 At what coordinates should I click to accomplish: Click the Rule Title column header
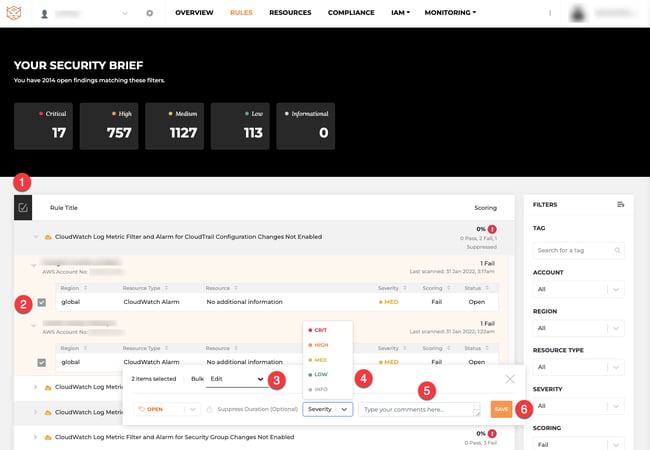click(x=64, y=208)
